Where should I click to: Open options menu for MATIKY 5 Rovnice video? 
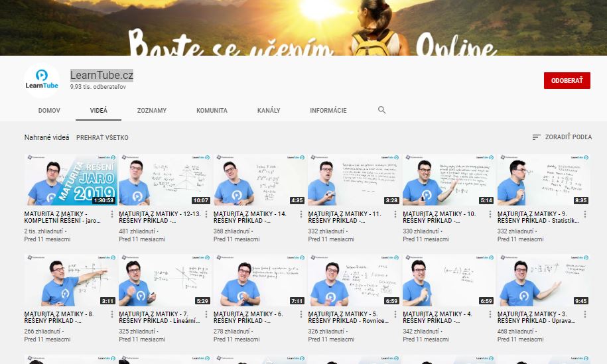tap(395, 314)
